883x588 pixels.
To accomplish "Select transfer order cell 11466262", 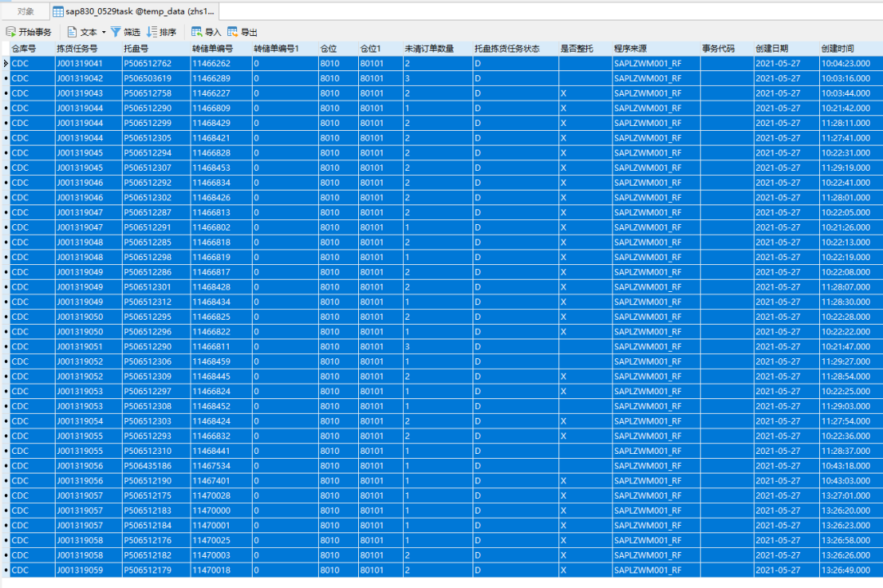I will pos(221,64).
